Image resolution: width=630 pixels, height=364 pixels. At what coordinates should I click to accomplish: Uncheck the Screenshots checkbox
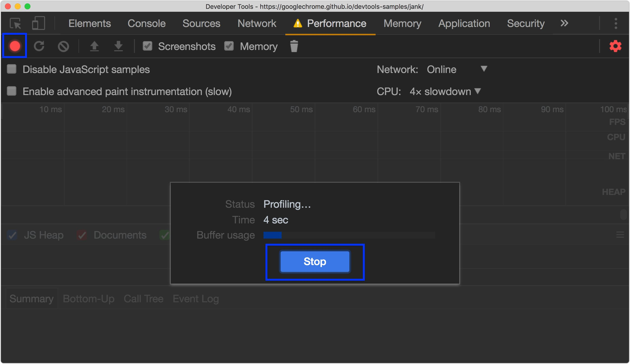tap(147, 46)
